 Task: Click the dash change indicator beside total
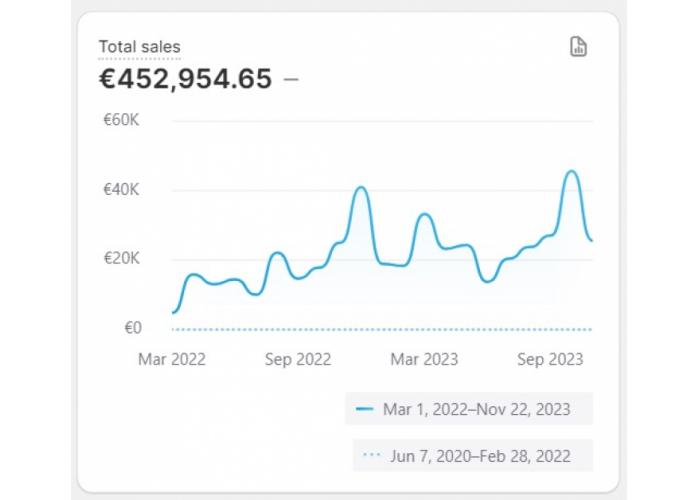pyautogui.click(x=291, y=79)
